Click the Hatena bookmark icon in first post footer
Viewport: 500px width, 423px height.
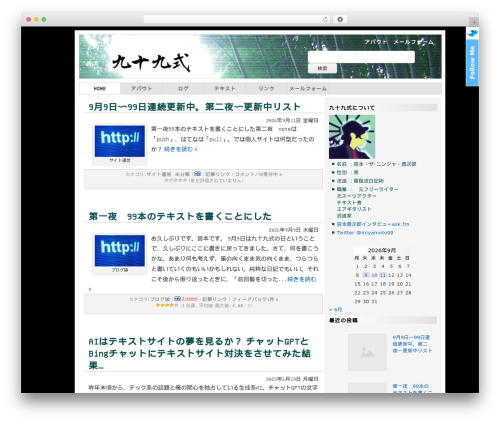coord(197,174)
